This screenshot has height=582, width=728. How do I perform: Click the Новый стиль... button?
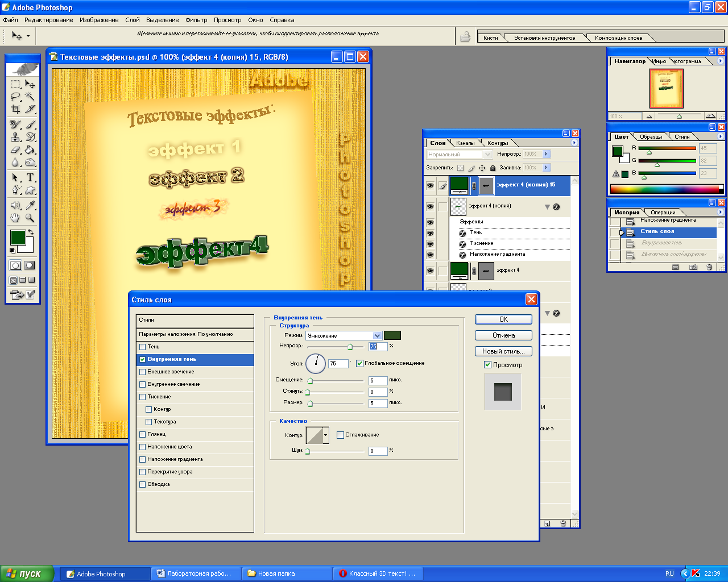click(x=503, y=351)
